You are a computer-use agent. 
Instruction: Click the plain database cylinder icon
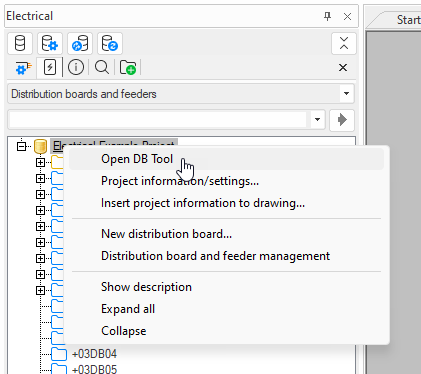coord(20,43)
